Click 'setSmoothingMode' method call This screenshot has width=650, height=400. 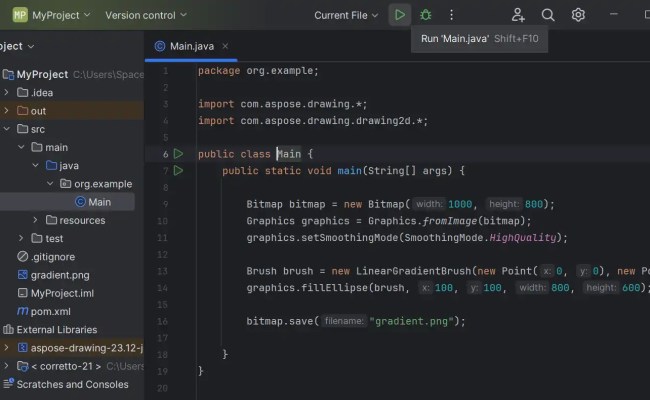(350, 238)
